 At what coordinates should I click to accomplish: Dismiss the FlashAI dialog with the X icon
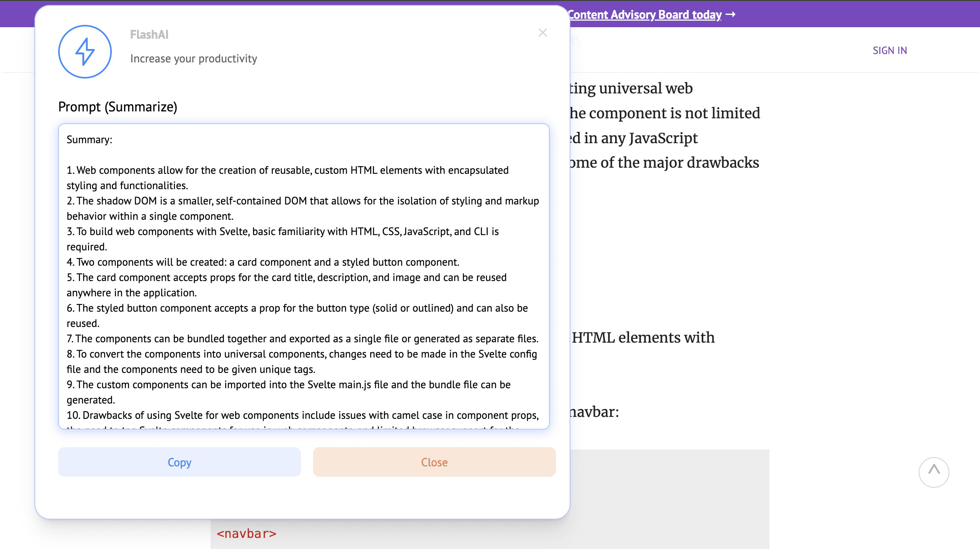tap(542, 33)
